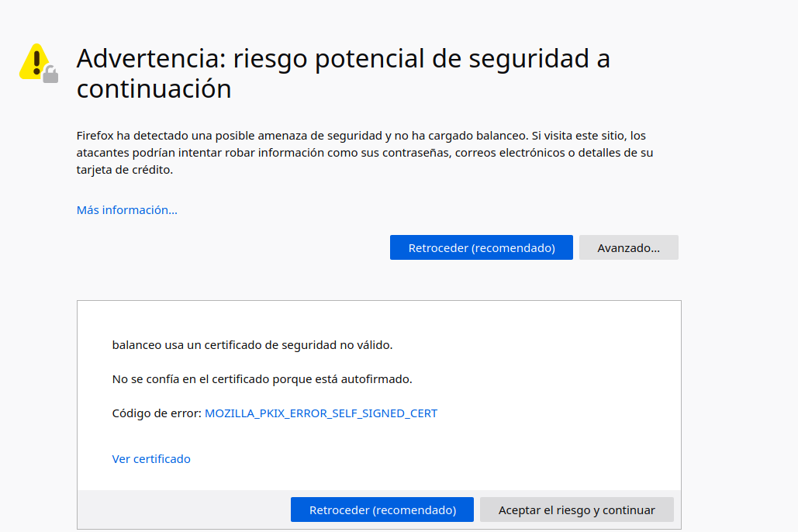This screenshot has height=532, width=798.
Task: Select "Aceptar el riesgo y continuar"
Action: pos(576,510)
